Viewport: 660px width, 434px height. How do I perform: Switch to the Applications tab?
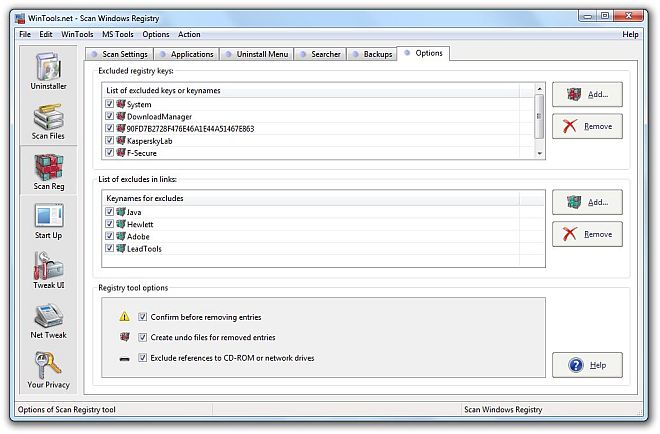[x=186, y=54]
